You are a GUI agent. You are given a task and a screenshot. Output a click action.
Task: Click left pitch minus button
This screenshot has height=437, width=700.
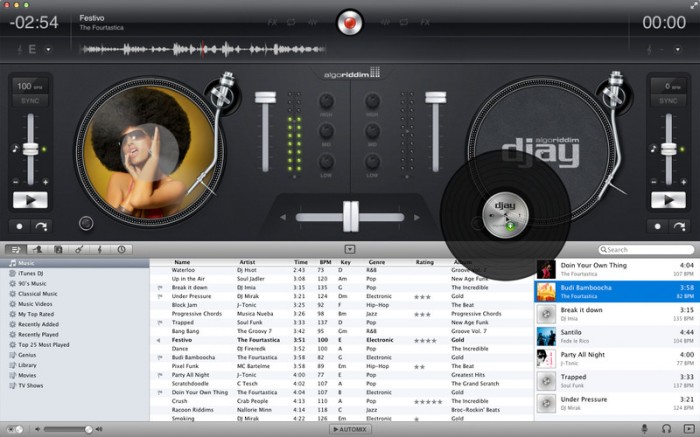click(16, 182)
